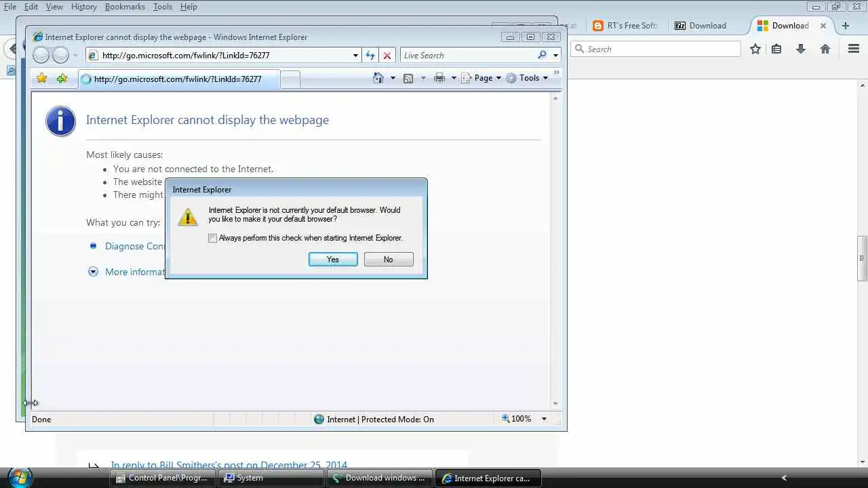Open Firefox Tools menu

pyautogui.click(x=163, y=7)
